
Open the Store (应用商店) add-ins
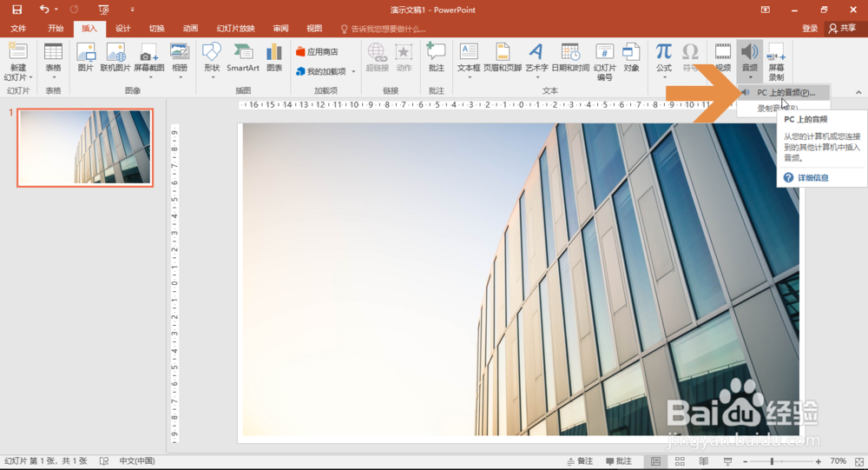[317, 51]
